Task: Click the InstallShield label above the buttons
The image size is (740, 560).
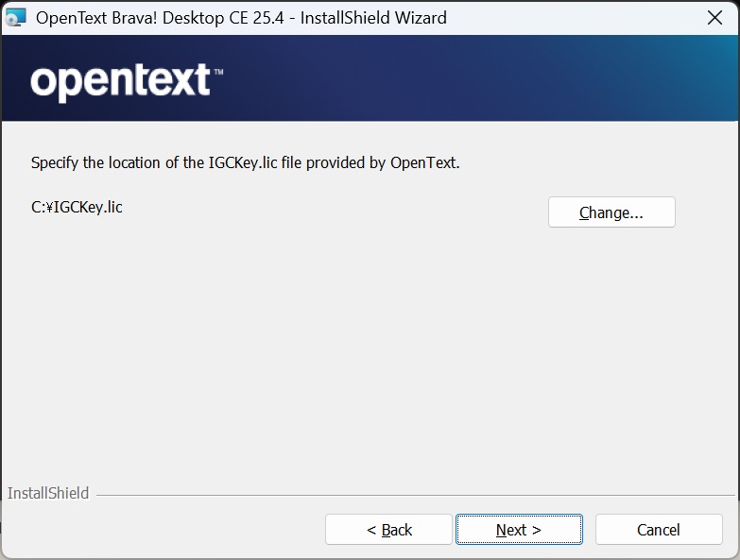Action: pos(48,493)
